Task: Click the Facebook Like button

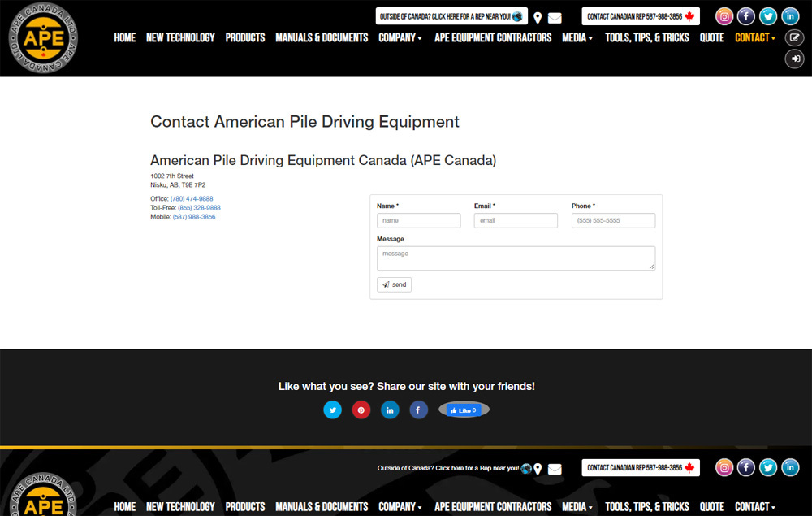Action: [464, 410]
